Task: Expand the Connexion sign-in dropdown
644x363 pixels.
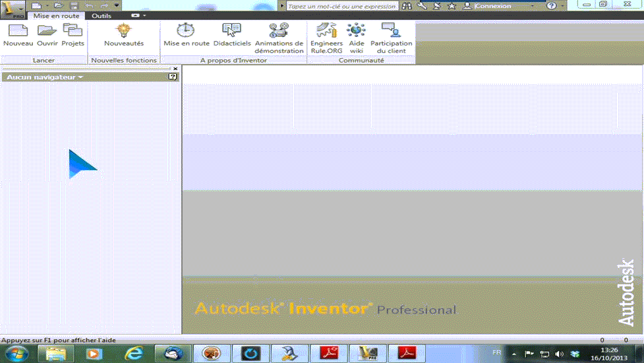Action: tap(533, 6)
